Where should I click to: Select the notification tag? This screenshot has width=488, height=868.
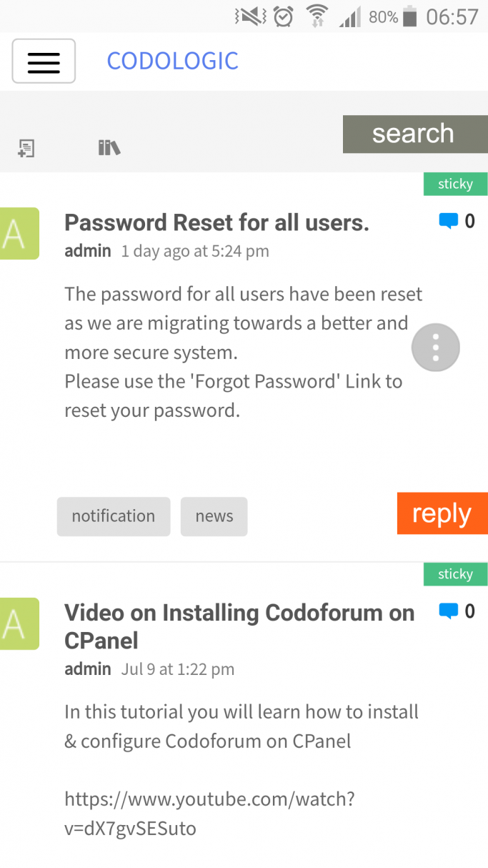pos(114,516)
